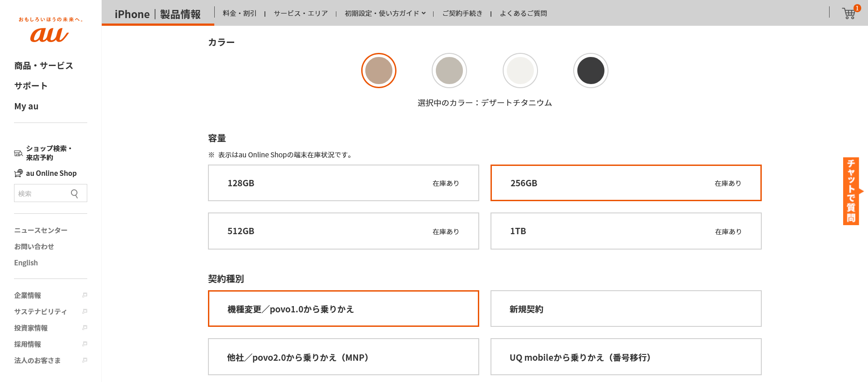Select the Desert Titanium color swatch
The image size is (868, 382).
tap(379, 71)
